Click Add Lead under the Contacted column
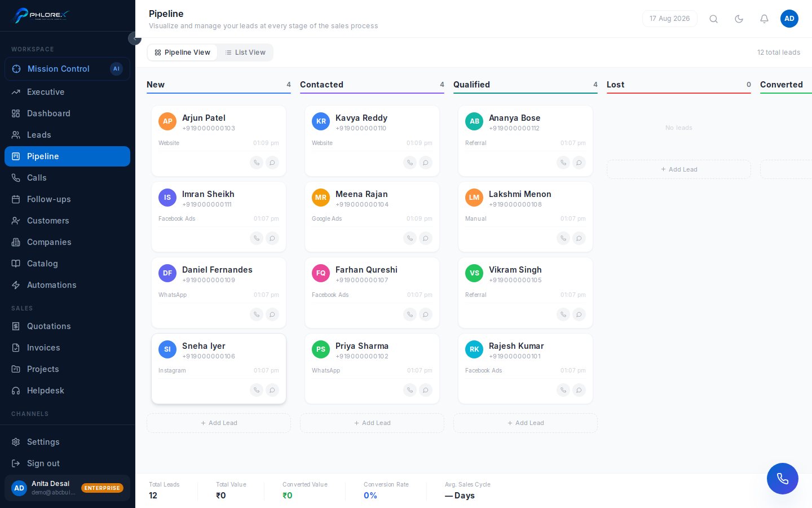 372,423
